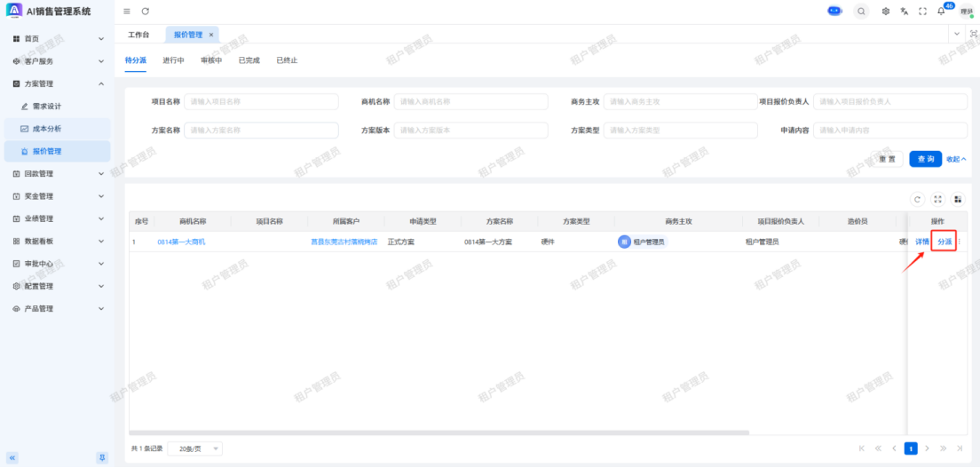Collapse the sidebar with double-arrow icon

[12, 457]
